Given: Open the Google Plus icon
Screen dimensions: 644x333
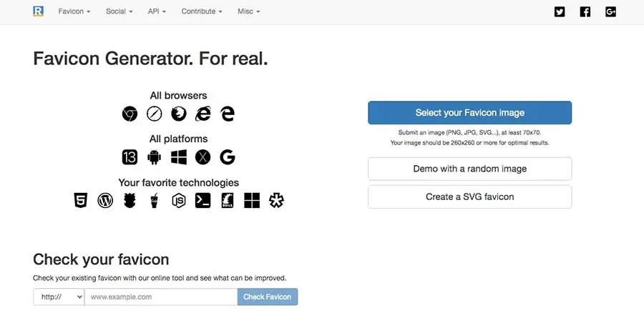Looking at the screenshot, I should 610,11.
